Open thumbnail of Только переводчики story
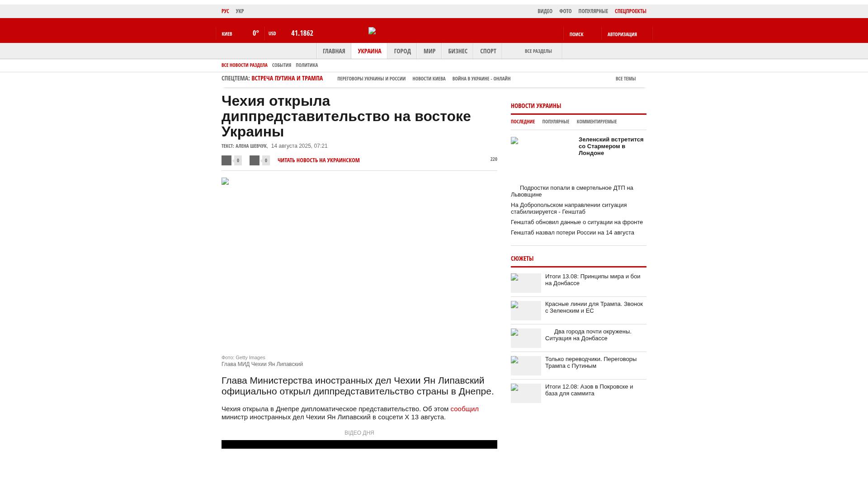The height and width of the screenshot is (488, 868). 526,366
